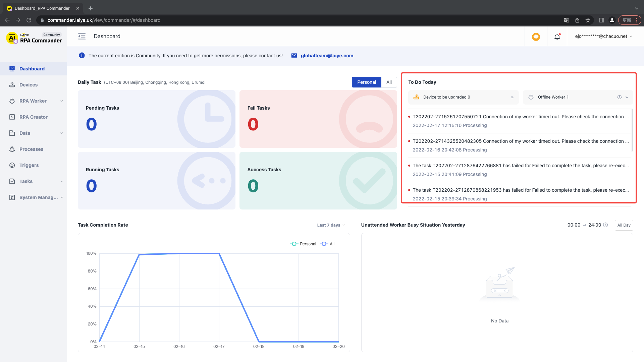This screenshot has height=362, width=644.
Task: Select the All task view toggle
Action: coord(389,82)
